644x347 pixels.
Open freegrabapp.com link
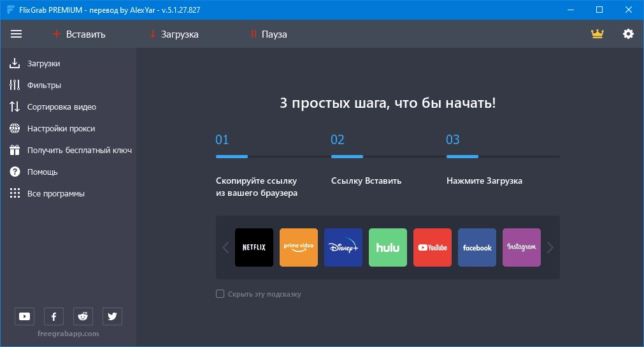(x=68, y=334)
